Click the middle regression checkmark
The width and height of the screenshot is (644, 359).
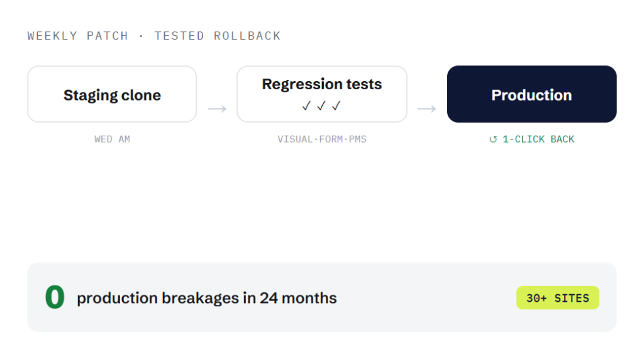(321, 106)
